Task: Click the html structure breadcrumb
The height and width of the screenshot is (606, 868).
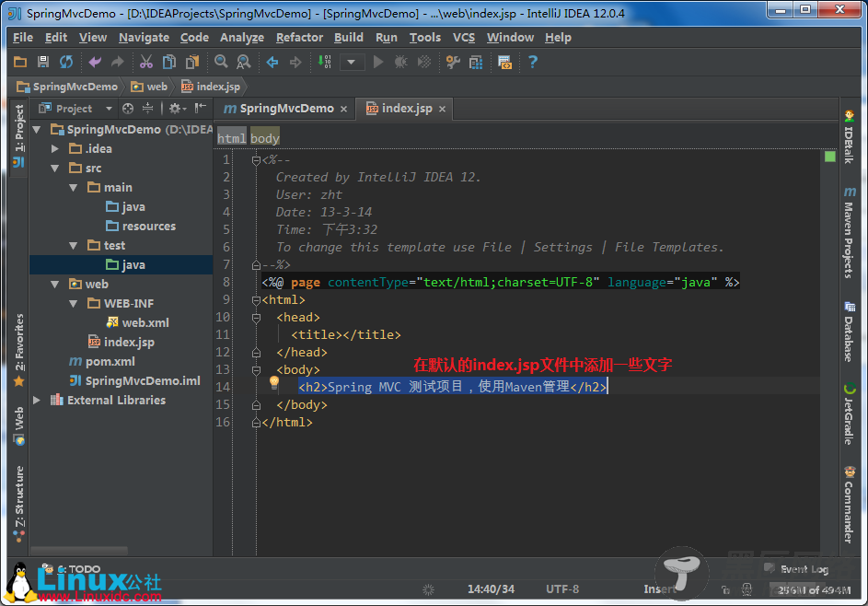Action: tap(231, 138)
